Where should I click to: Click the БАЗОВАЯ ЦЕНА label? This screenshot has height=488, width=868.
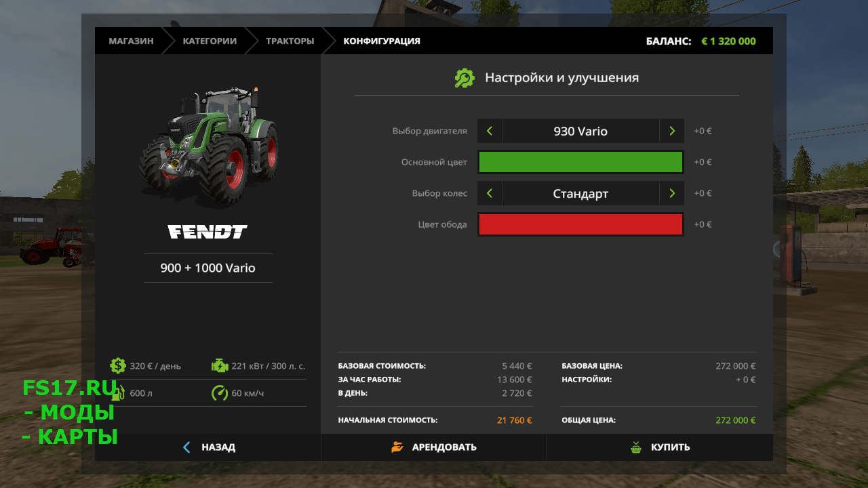(x=591, y=366)
